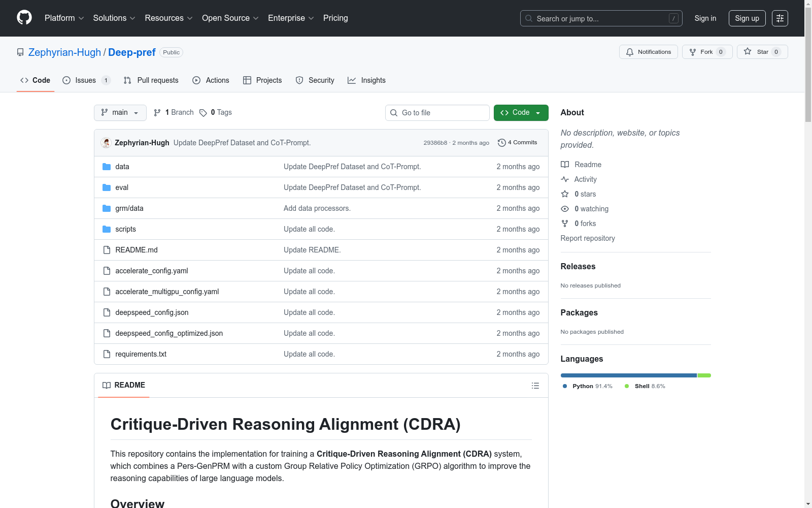Open the 'Update README.' commit message
812x508 pixels.
pos(312,250)
